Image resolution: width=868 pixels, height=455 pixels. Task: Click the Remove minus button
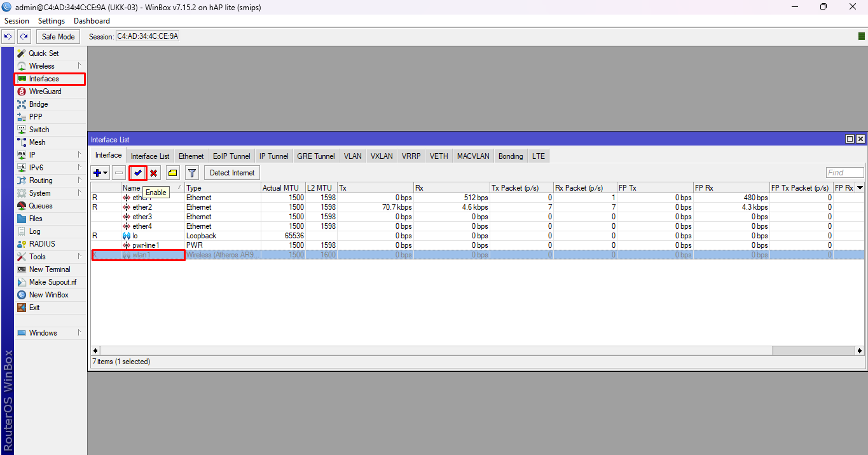pyautogui.click(x=119, y=173)
